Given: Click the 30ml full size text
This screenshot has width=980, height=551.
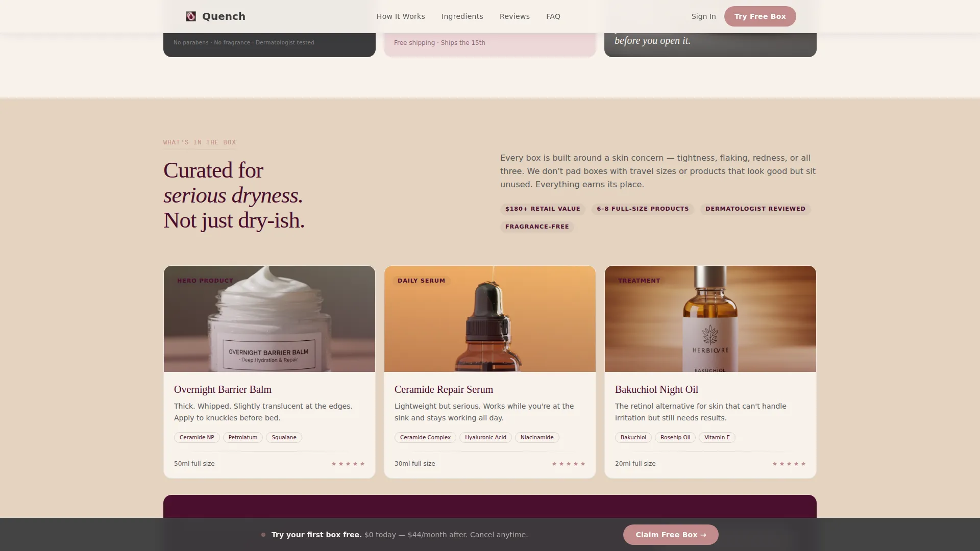Looking at the screenshot, I should coord(415,464).
